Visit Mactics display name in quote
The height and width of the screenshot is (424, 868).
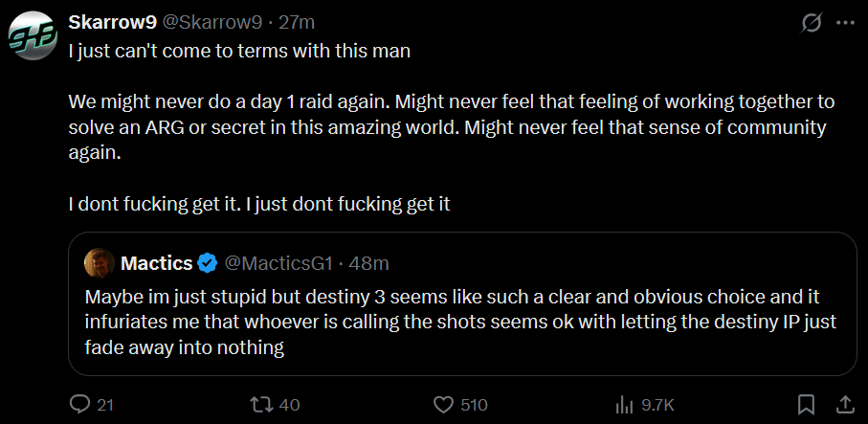click(x=156, y=263)
